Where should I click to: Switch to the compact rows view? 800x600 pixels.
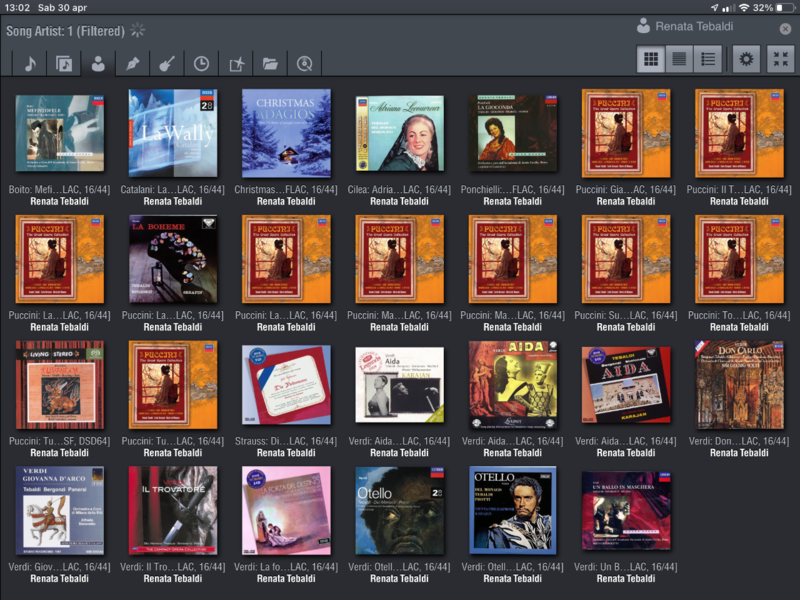coord(680,59)
